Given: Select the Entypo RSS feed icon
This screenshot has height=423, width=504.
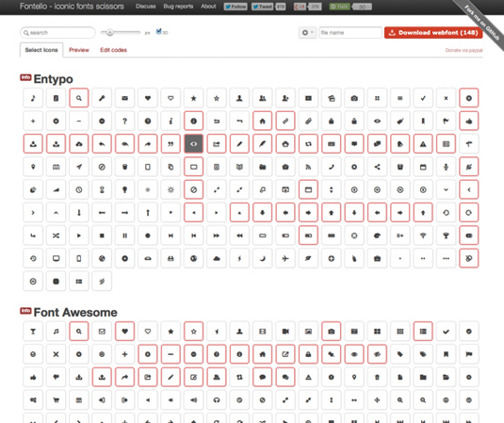Looking at the screenshot, I should [308, 167].
